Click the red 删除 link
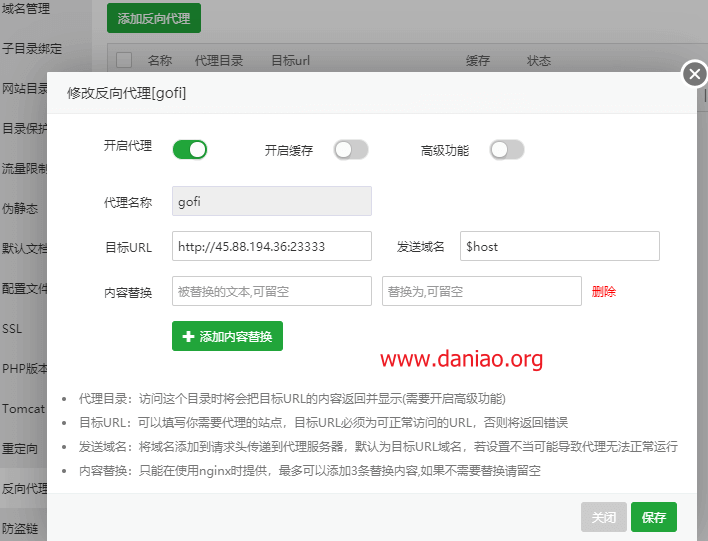This screenshot has width=708, height=541. pyautogui.click(x=603, y=292)
